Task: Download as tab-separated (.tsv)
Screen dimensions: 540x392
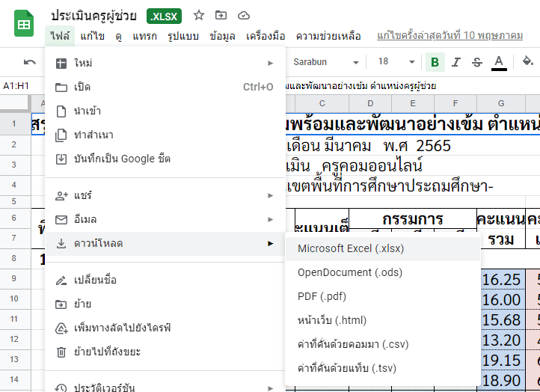Action: 383,369
